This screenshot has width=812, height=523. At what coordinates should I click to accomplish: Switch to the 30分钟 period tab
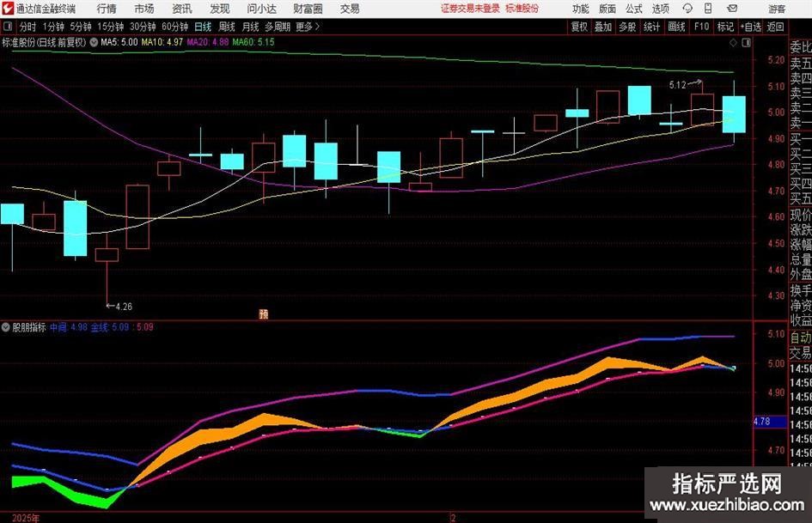click(x=143, y=27)
